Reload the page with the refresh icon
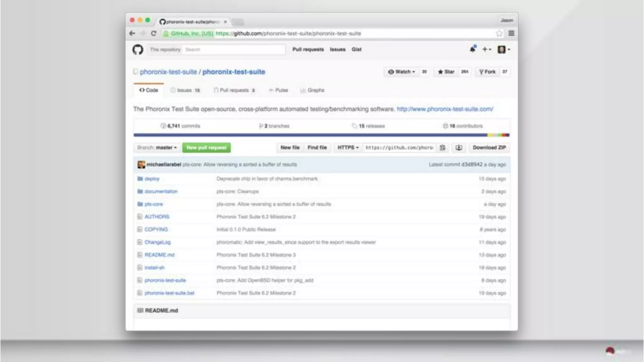The height and width of the screenshot is (362, 644). pos(153,33)
